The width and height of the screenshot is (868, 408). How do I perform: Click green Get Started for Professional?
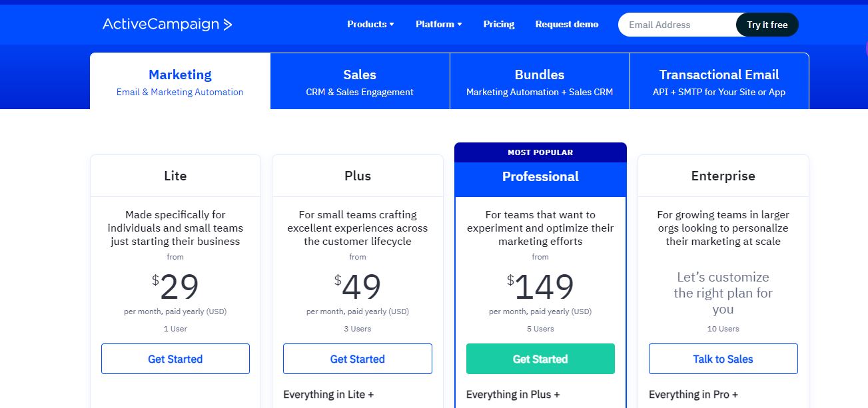point(540,359)
